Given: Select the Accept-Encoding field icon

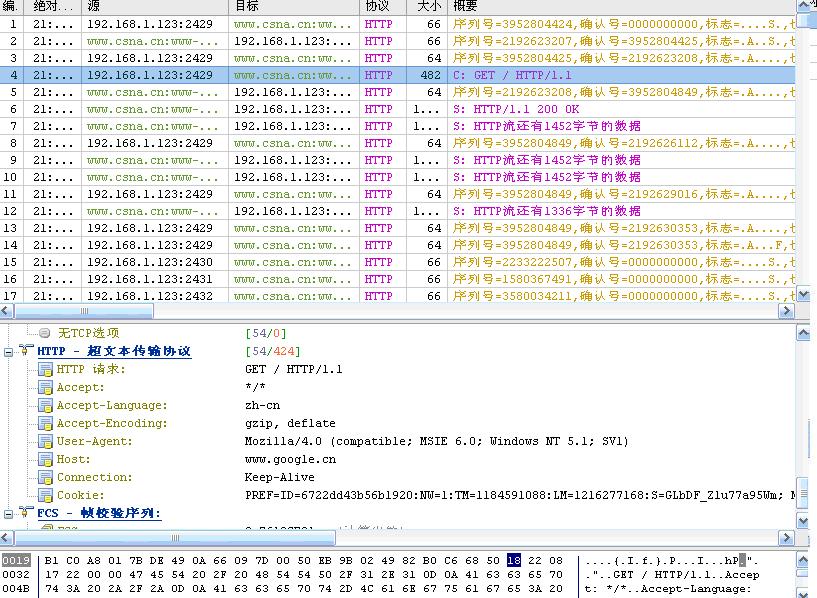Looking at the screenshot, I should click(x=45, y=423).
